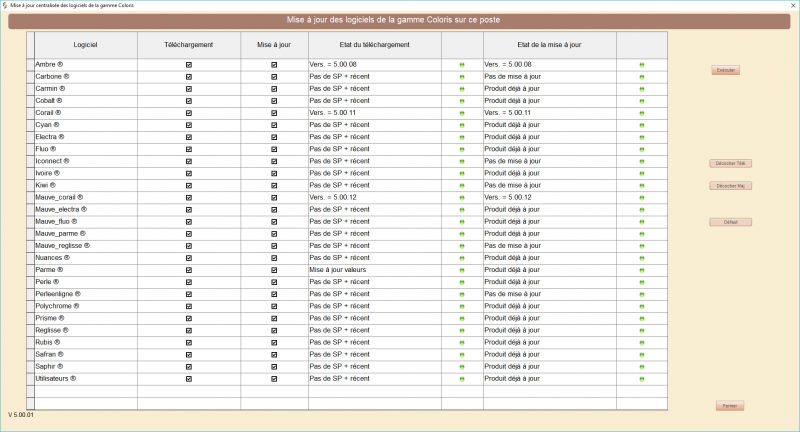Image resolution: width=800 pixels, height=432 pixels.
Task: Click Parme download status green icon
Action: tap(462, 270)
